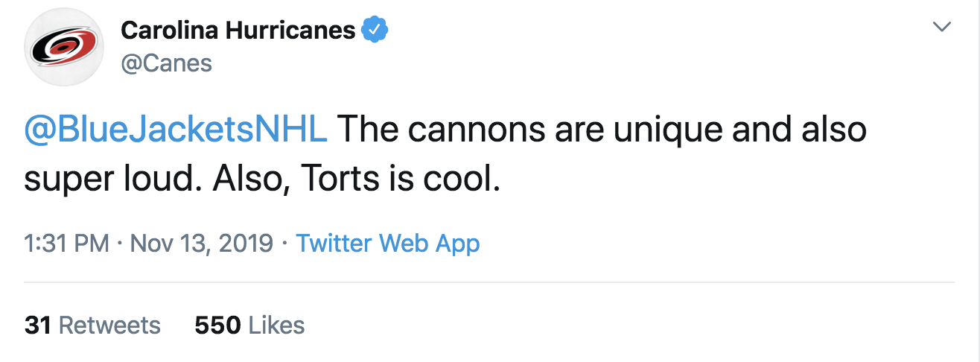Open the @Canes handle profile
The image size is (980, 362).
click(166, 63)
